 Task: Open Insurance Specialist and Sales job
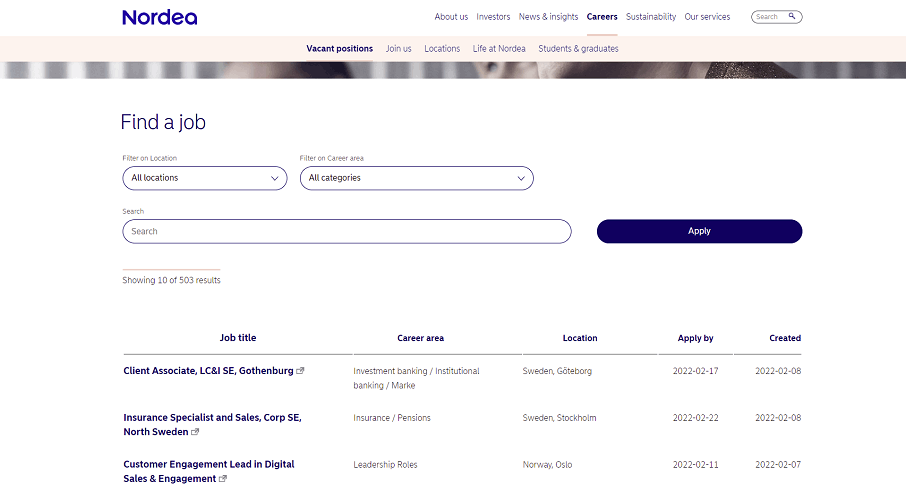pos(213,425)
